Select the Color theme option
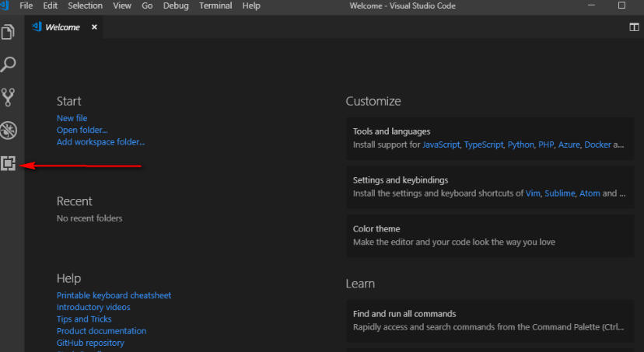 coord(376,229)
